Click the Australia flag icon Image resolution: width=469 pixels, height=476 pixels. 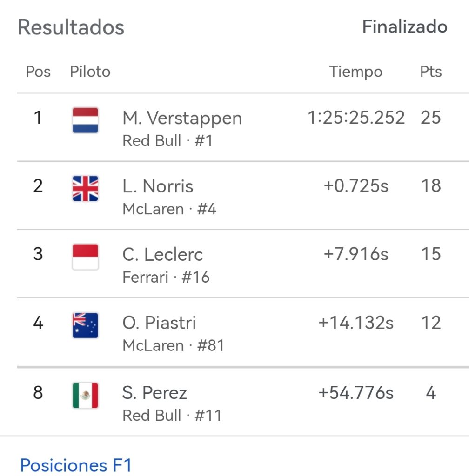tap(85, 325)
